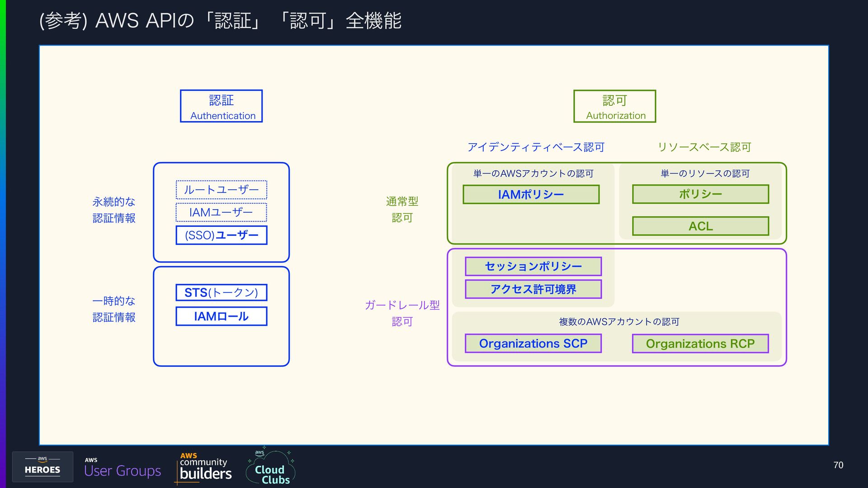This screenshot has height=488, width=868.
Task: Click the ACL box
Action: [700, 226]
